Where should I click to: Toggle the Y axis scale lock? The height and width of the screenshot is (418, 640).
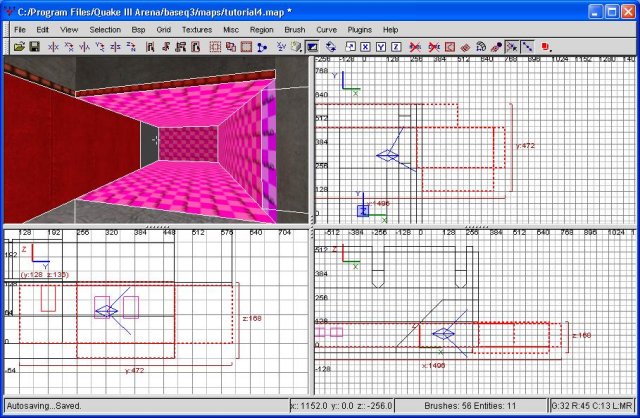coord(380,47)
